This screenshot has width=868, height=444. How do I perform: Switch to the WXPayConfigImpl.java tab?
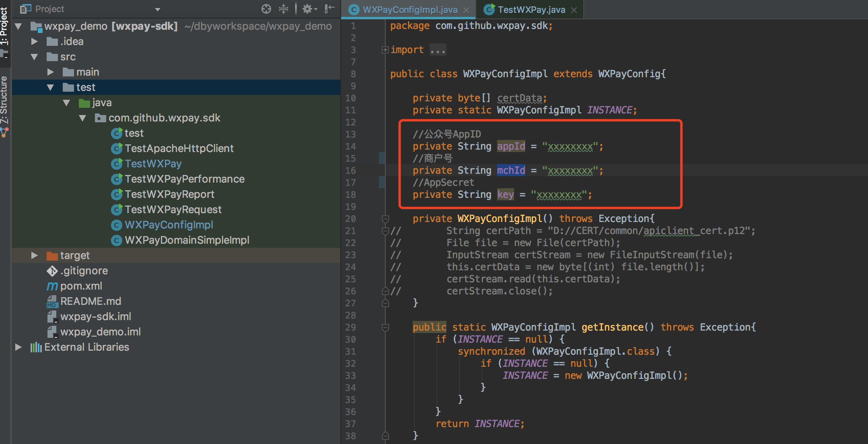(x=409, y=10)
